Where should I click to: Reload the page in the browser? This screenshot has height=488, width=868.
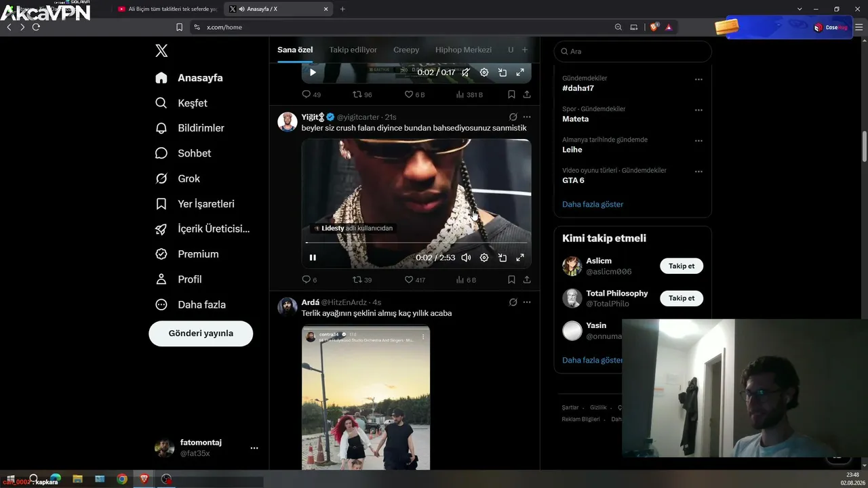[x=36, y=27]
